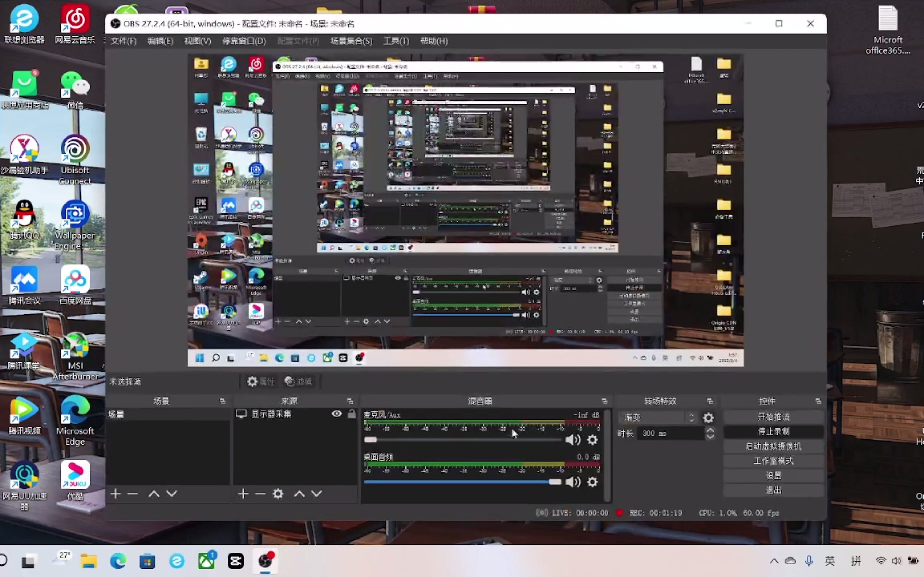
Task: Remove scene with minus icon in 场景
Action: click(133, 494)
